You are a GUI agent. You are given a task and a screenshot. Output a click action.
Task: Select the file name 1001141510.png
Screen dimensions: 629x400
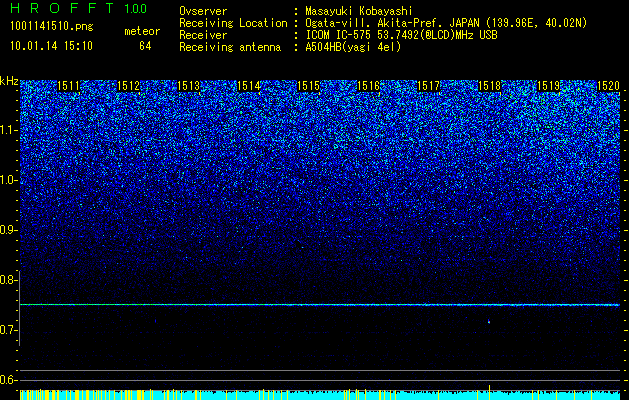52,26
